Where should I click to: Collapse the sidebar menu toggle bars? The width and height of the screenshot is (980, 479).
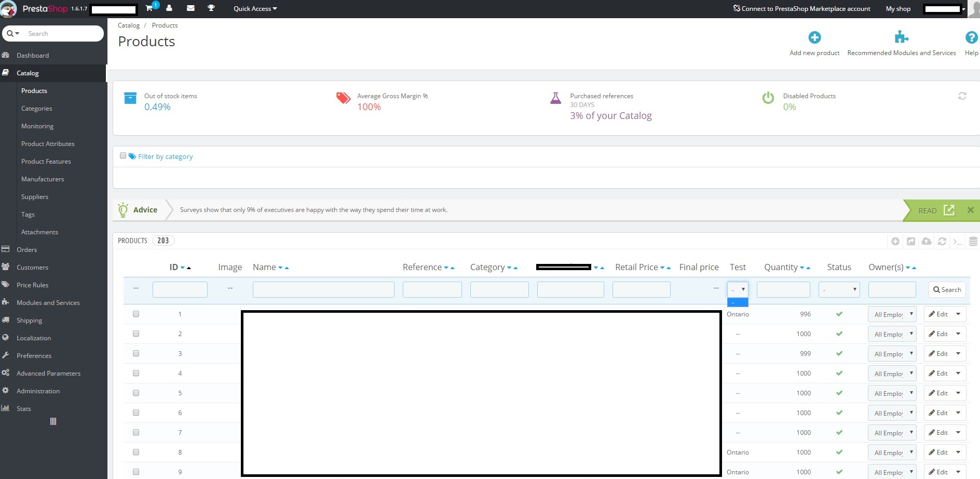pyautogui.click(x=53, y=421)
